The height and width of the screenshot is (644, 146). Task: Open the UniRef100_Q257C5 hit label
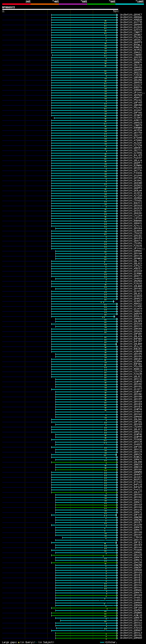[x=131, y=30]
